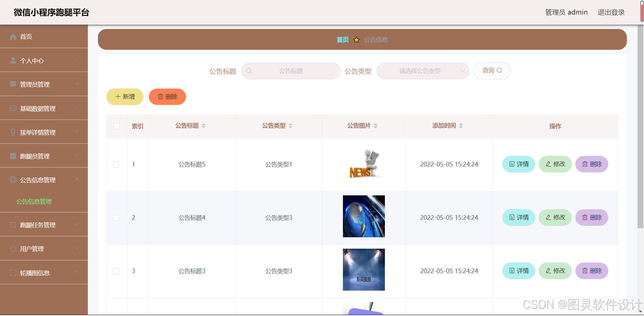
Task: Expand 个人中心 chevron
Action: (x=77, y=60)
